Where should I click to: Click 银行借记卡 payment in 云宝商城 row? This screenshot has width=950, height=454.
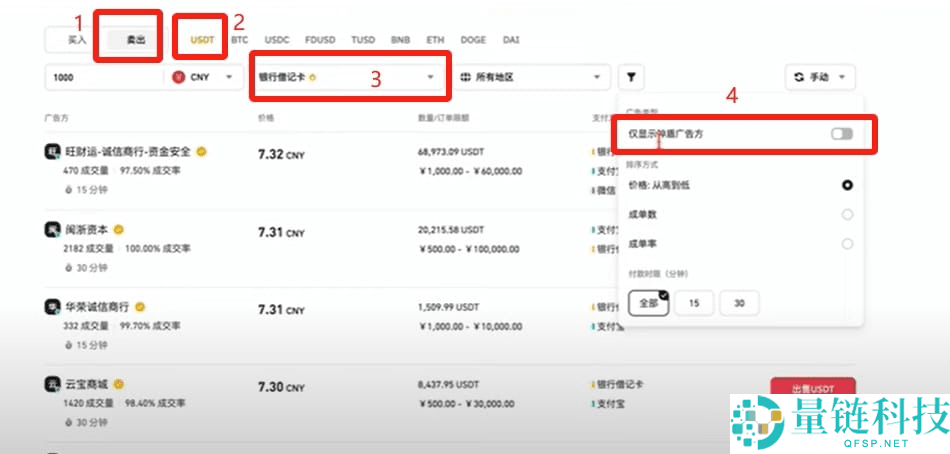620,384
